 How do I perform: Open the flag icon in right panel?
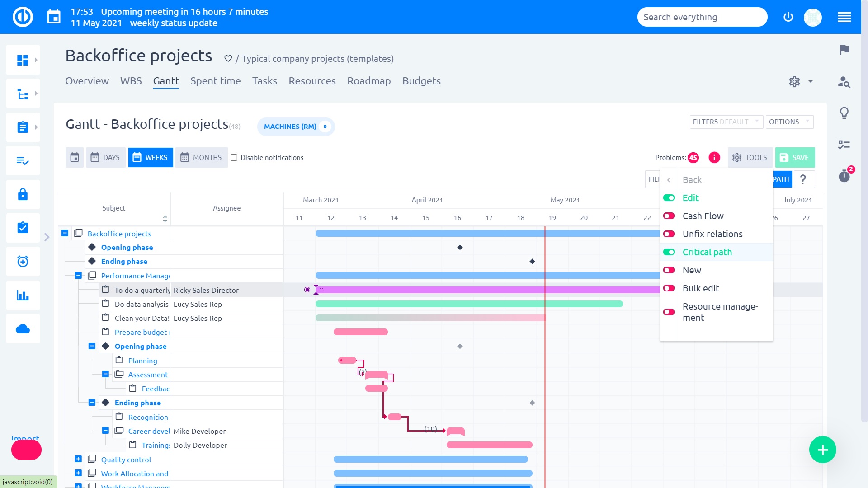(x=844, y=50)
